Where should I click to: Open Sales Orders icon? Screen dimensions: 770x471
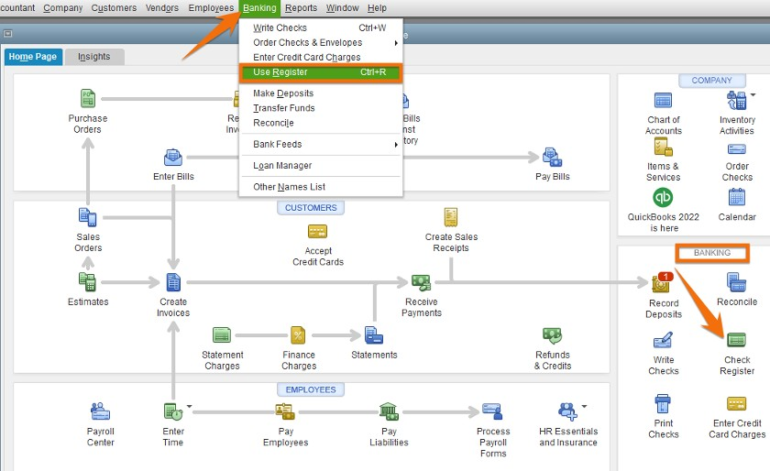click(x=88, y=217)
